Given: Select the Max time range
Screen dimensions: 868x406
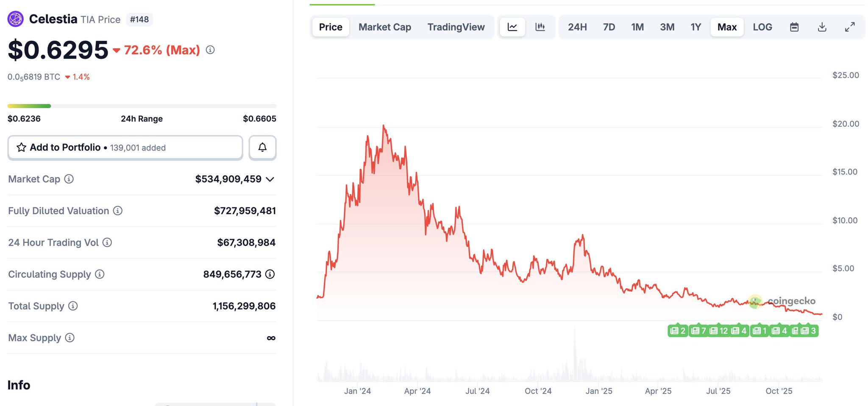Looking at the screenshot, I should [x=727, y=27].
